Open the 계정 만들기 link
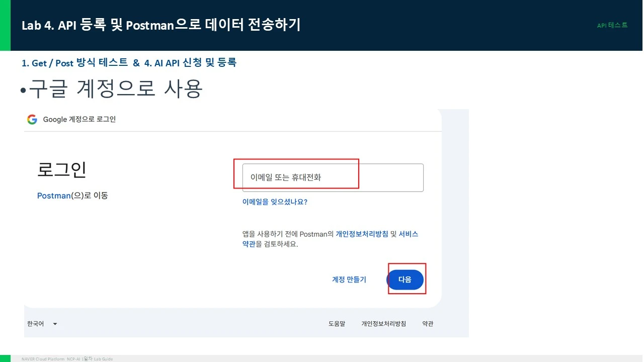This screenshot has height=362, width=644. 349,280
